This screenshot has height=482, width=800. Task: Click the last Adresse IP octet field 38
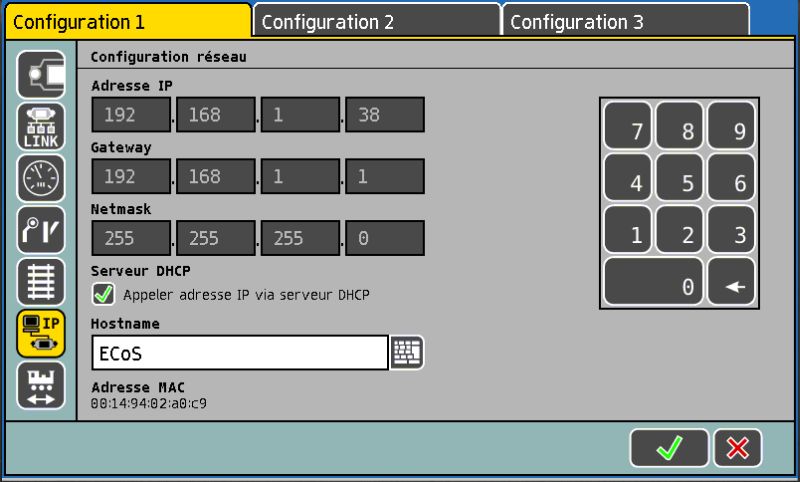point(385,115)
